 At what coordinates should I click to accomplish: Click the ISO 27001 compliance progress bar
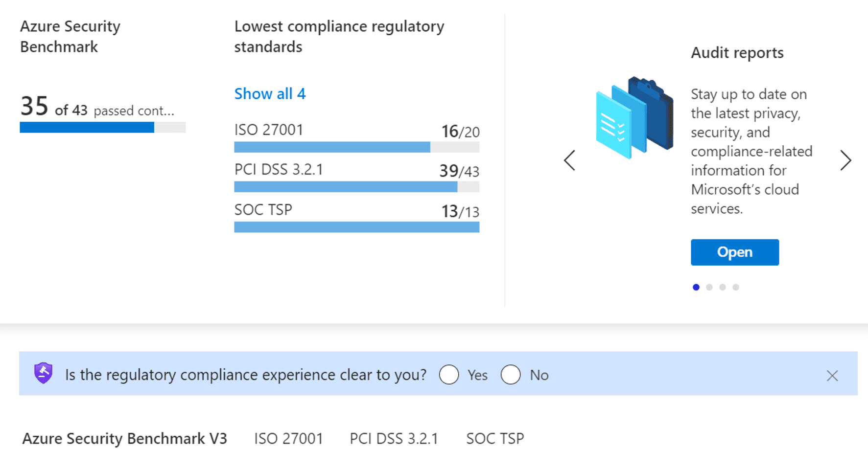pyautogui.click(x=356, y=147)
